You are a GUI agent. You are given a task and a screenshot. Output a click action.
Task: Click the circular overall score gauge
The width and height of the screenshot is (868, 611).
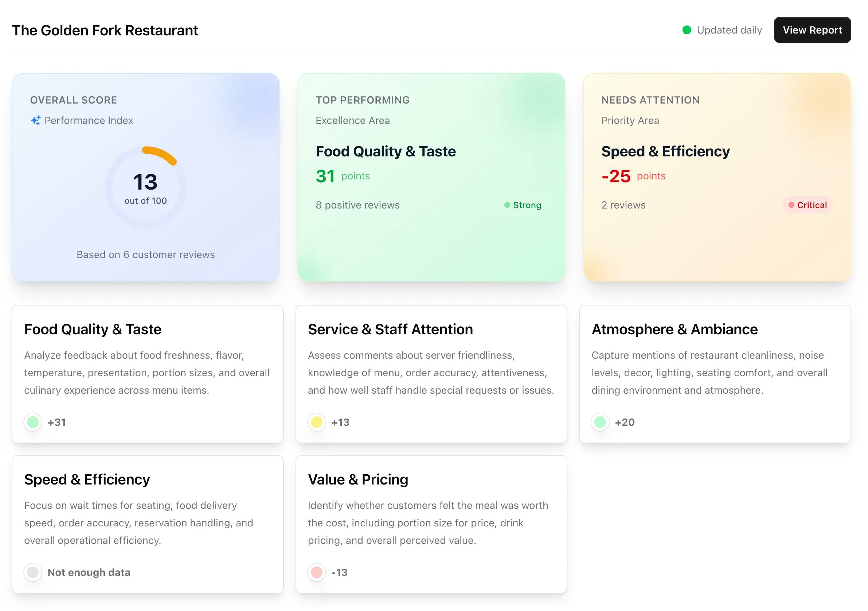pos(145,187)
